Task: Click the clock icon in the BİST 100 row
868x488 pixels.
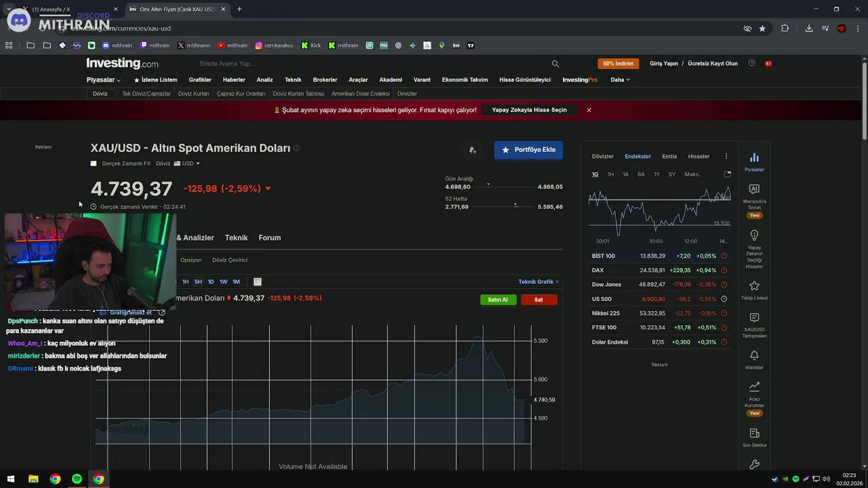Action: coord(724,256)
